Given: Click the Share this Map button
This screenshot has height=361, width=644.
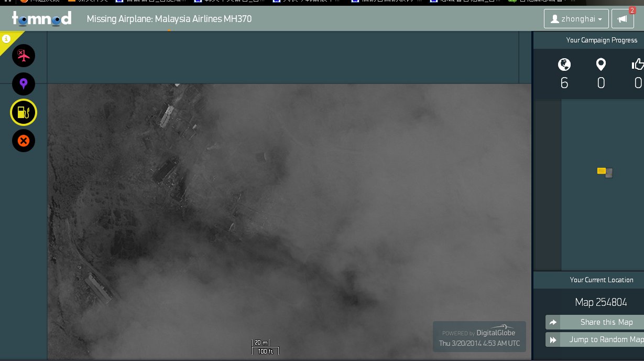Looking at the screenshot, I should (595, 322).
